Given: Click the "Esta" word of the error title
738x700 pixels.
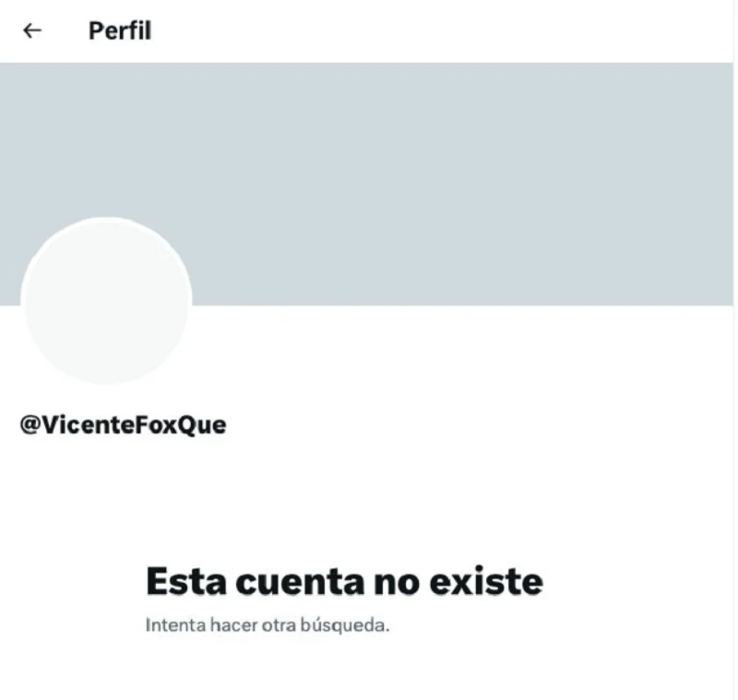Looking at the screenshot, I should click(x=186, y=581).
